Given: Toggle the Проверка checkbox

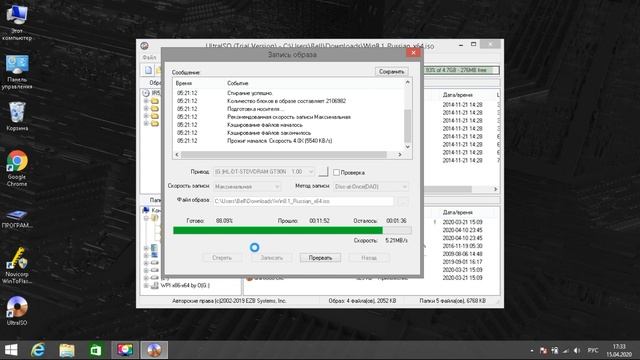Looking at the screenshot, I should (x=336, y=172).
